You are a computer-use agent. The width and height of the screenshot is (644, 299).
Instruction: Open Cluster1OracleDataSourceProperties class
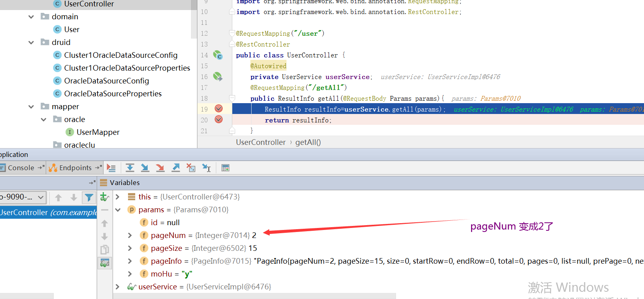click(127, 68)
